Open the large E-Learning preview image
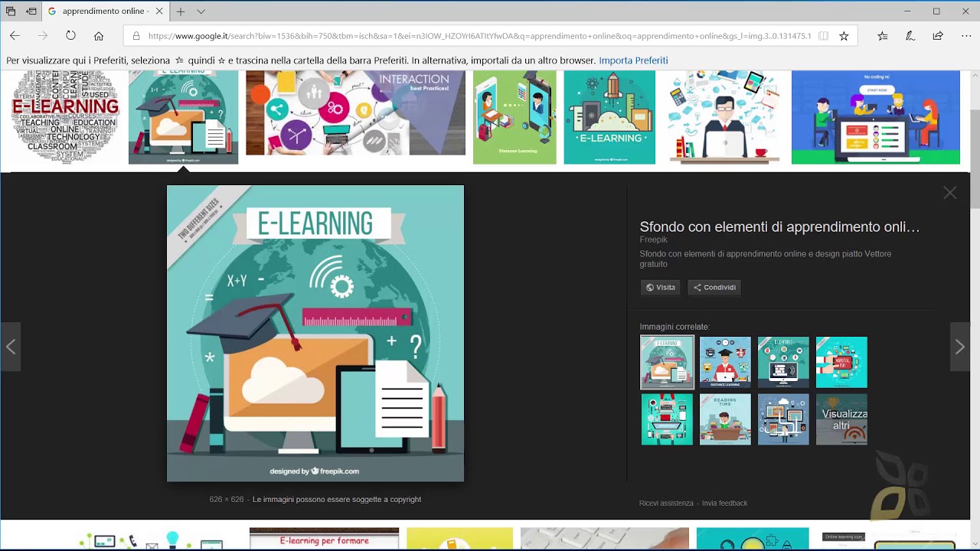 pos(315,334)
